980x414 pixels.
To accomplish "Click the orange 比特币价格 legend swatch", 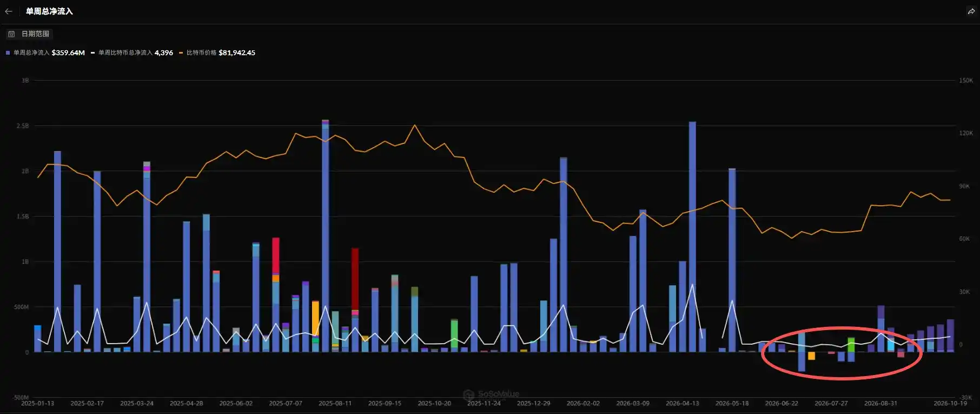I will (181, 53).
